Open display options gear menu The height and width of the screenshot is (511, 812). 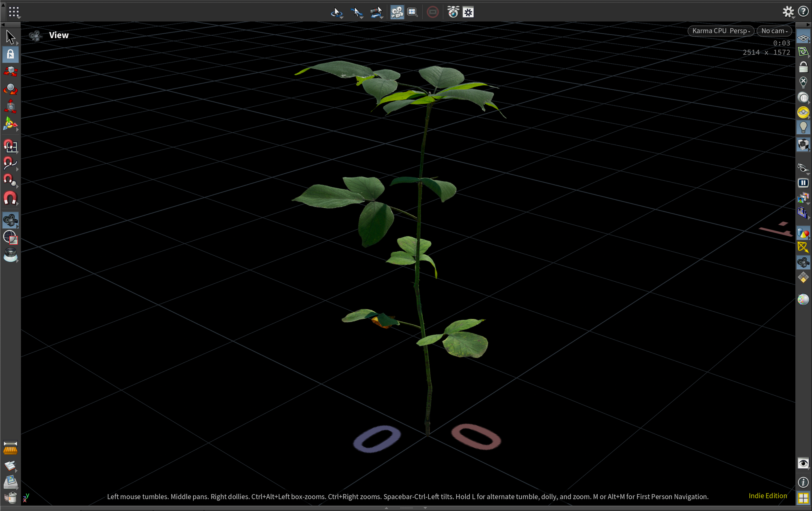pos(788,12)
